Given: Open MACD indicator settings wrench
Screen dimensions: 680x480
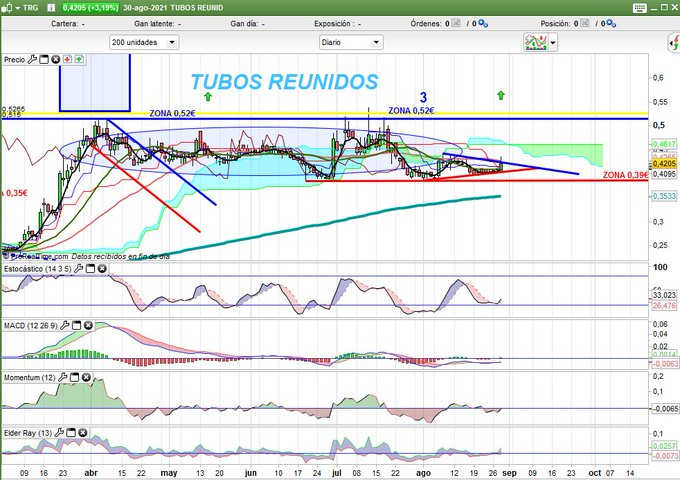Looking at the screenshot, I should click(65, 325).
